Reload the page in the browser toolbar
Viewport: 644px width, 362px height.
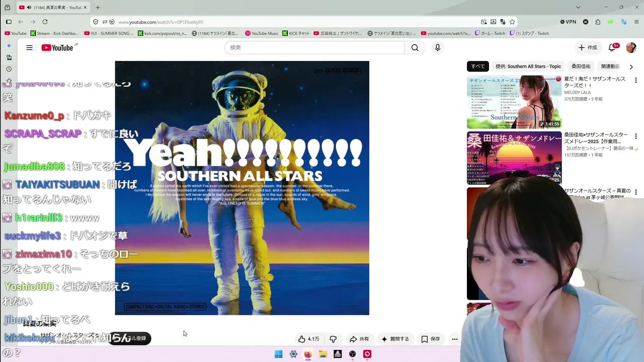45,22
